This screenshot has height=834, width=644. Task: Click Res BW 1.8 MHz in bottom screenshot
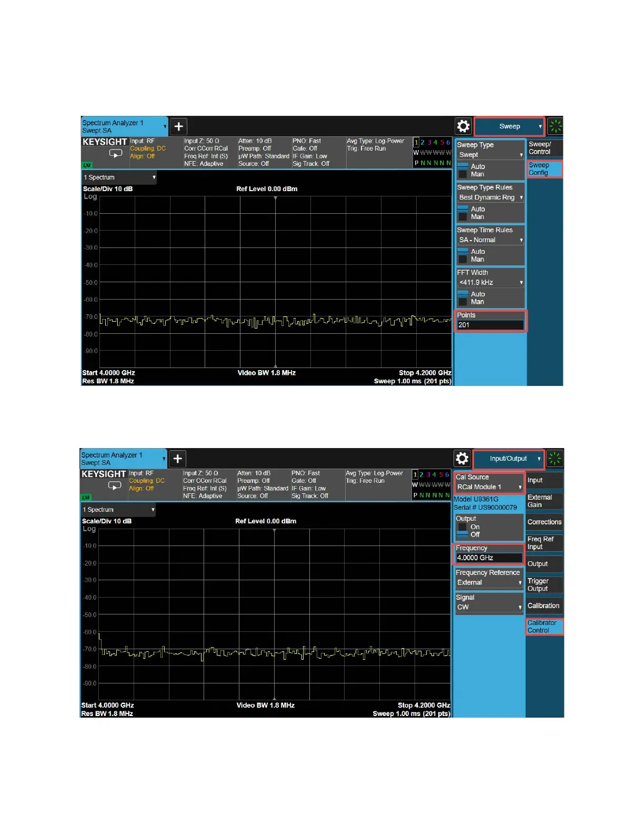click(x=107, y=714)
